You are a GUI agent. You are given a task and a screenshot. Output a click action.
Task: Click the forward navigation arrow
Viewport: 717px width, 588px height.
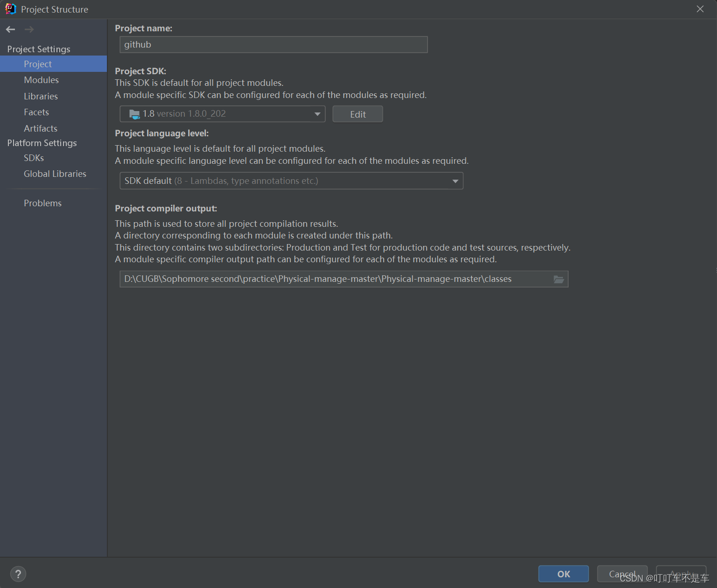point(28,29)
